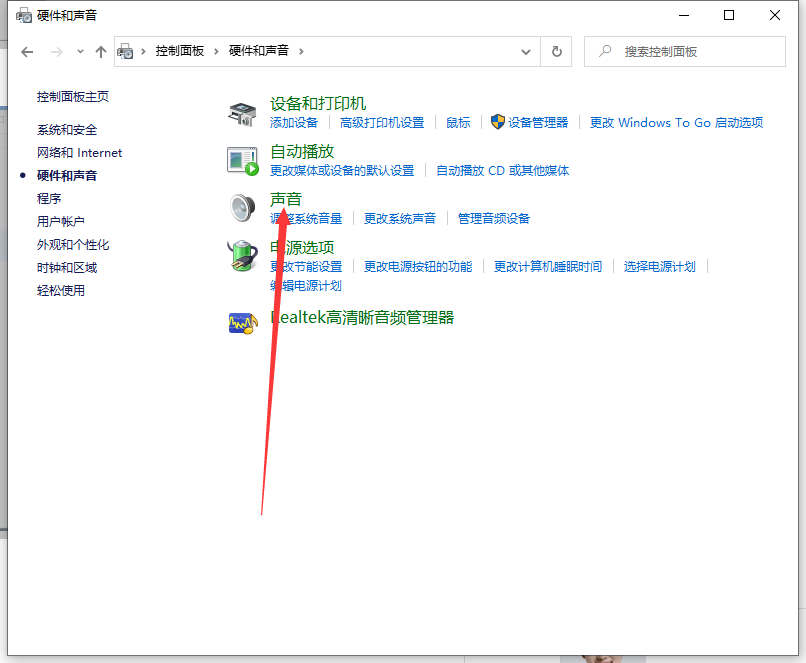This screenshot has height=663, width=806.
Task: Click the AutoPlay media icon
Action: click(x=243, y=159)
